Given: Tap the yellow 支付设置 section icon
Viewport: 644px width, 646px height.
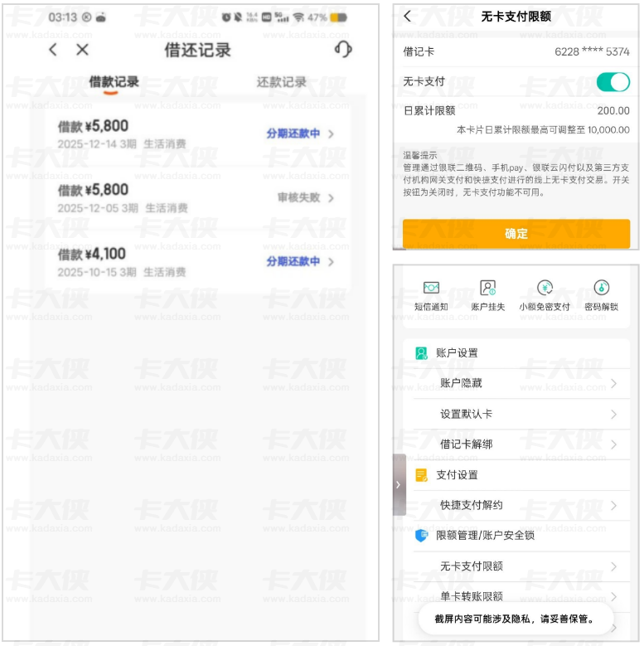Looking at the screenshot, I should coord(421,475).
